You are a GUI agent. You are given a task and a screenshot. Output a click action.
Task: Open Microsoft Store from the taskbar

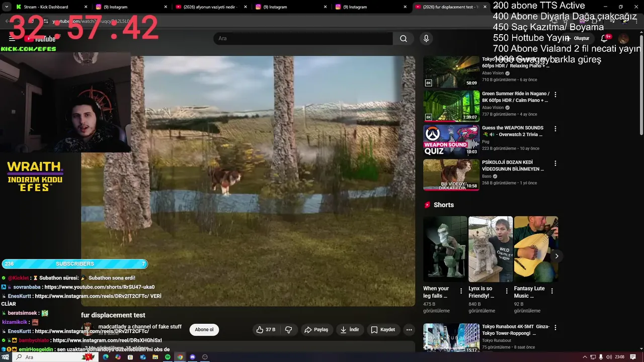[130, 357]
